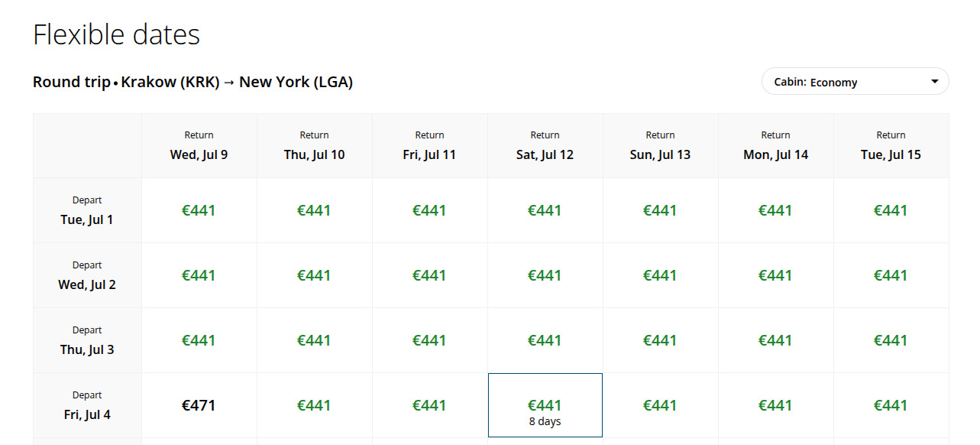Open the Cabin Economy dropdown
Viewport: 980px width, 445px height.
pos(855,82)
